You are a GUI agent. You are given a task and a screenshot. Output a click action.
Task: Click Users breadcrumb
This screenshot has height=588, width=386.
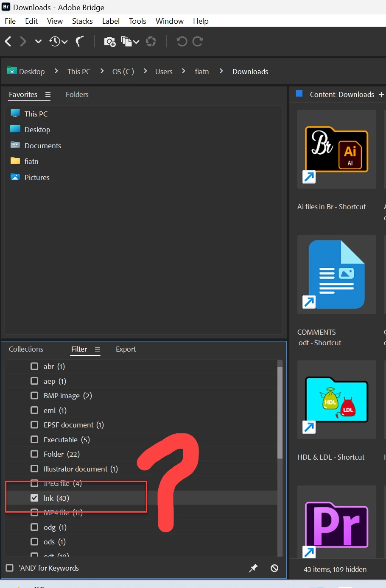(x=164, y=72)
